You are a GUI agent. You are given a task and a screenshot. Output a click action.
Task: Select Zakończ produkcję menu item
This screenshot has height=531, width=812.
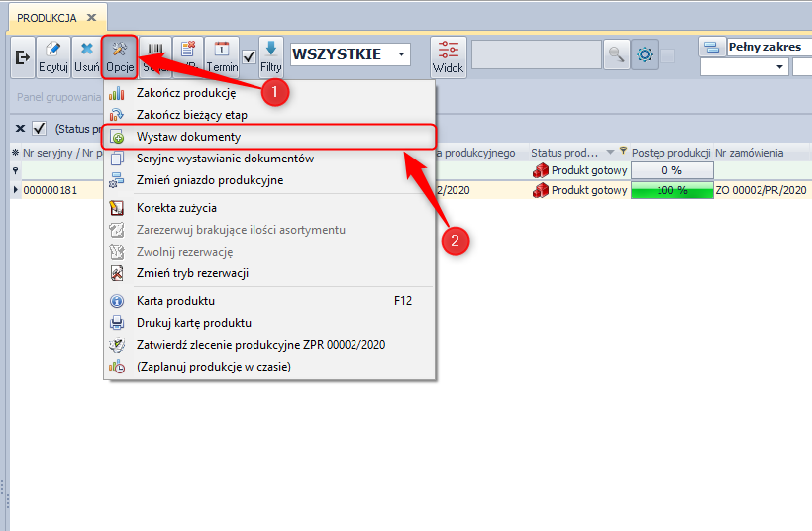click(269, 93)
